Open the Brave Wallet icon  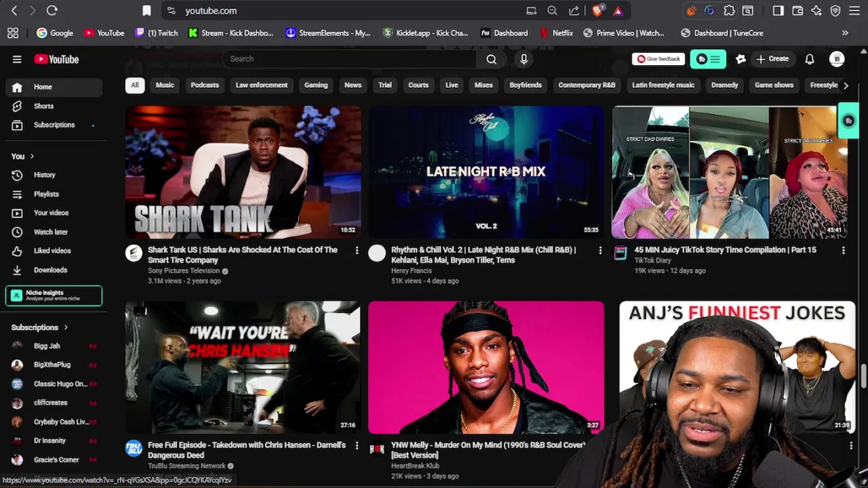tap(797, 11)
